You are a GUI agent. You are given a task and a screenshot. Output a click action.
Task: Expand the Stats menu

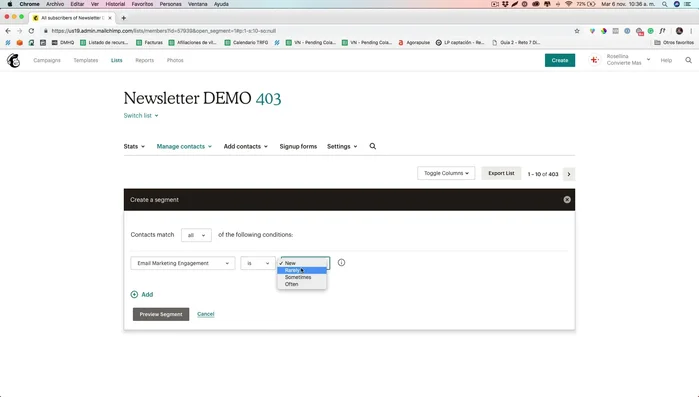[x=134, y=146]
